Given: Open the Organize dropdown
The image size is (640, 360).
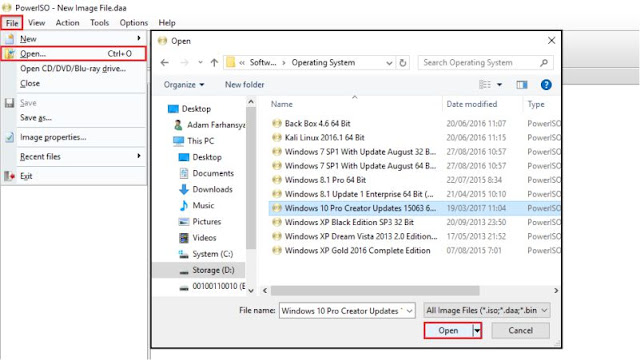Looking at the screenshot, I should [184, 85].
